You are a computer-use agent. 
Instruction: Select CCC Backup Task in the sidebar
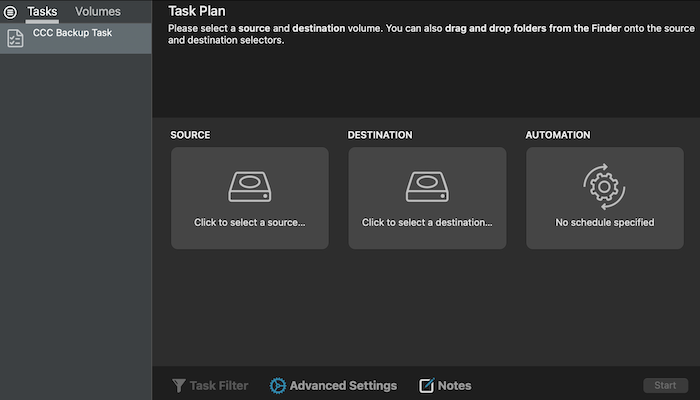point(72,33)
